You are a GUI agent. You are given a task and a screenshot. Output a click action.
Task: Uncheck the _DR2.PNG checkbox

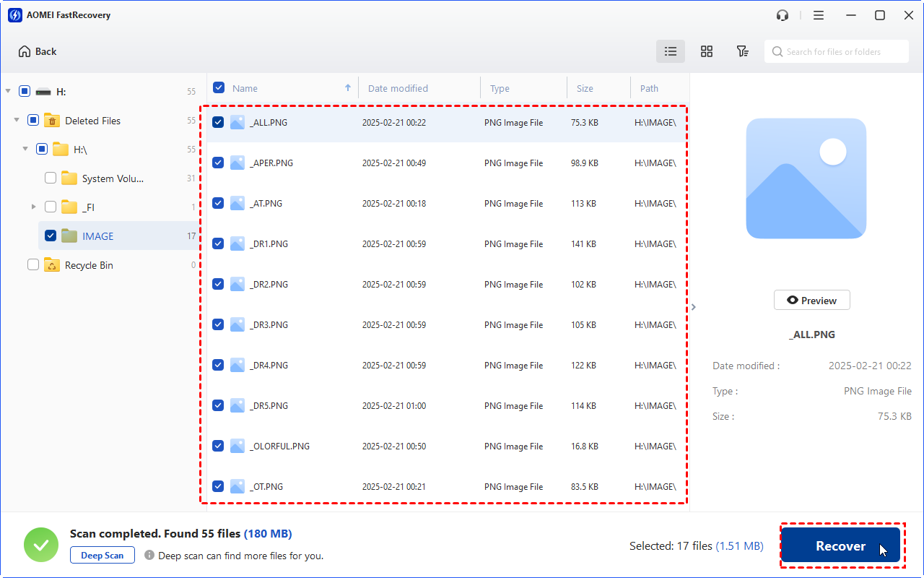point(218,285)
